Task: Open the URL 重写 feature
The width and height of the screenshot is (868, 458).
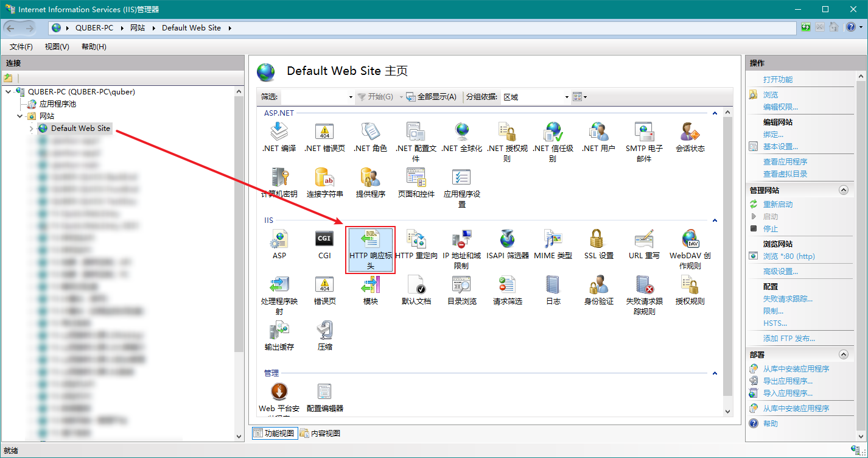Action: coord(644,240)
